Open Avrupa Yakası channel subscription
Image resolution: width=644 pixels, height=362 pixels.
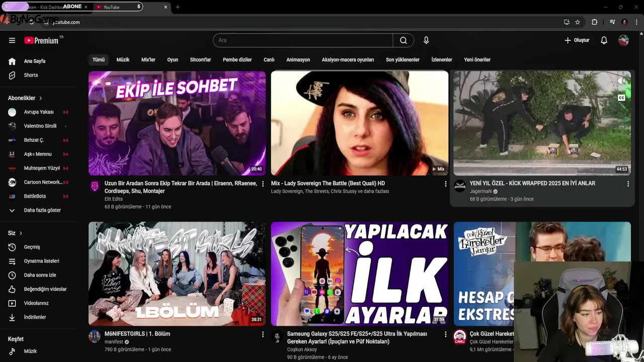point(38,112)
